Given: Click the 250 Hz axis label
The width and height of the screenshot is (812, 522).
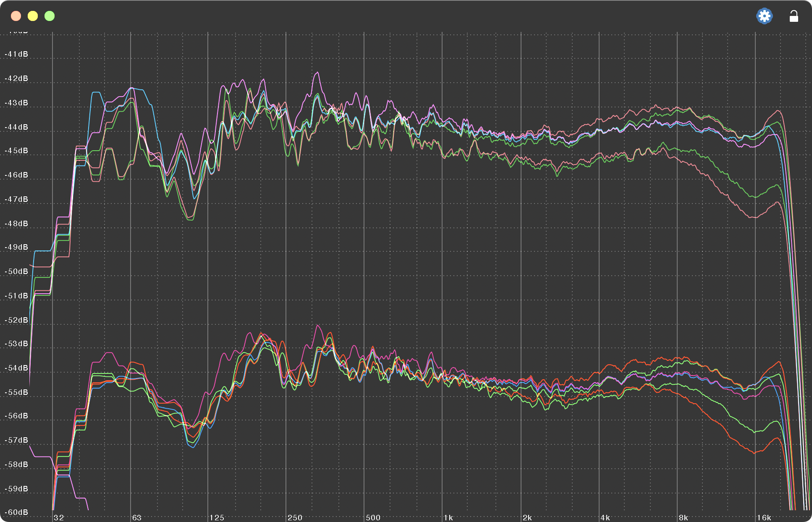Looking at the screenshot, I should (295, 517).
